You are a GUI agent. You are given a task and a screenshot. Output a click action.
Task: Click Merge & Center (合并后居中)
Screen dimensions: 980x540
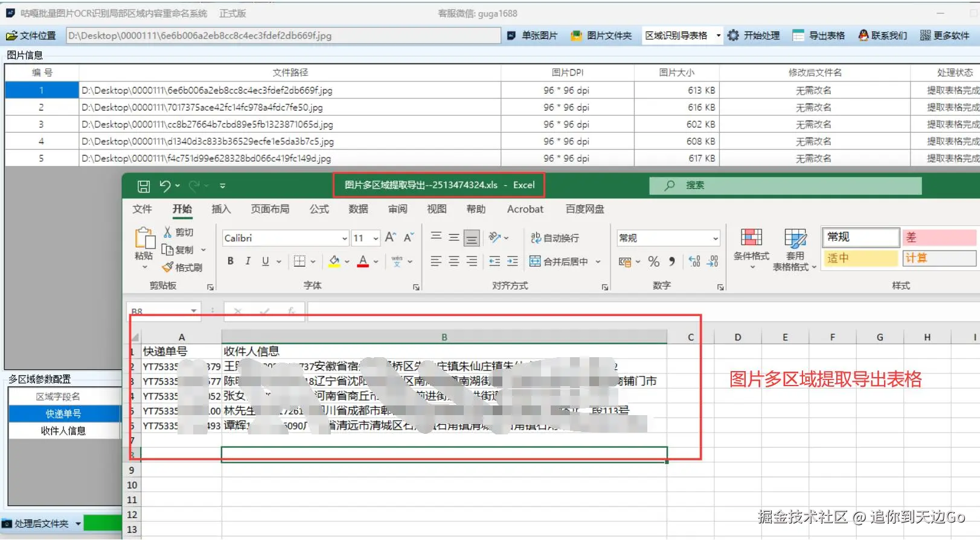tap(559, 261)
